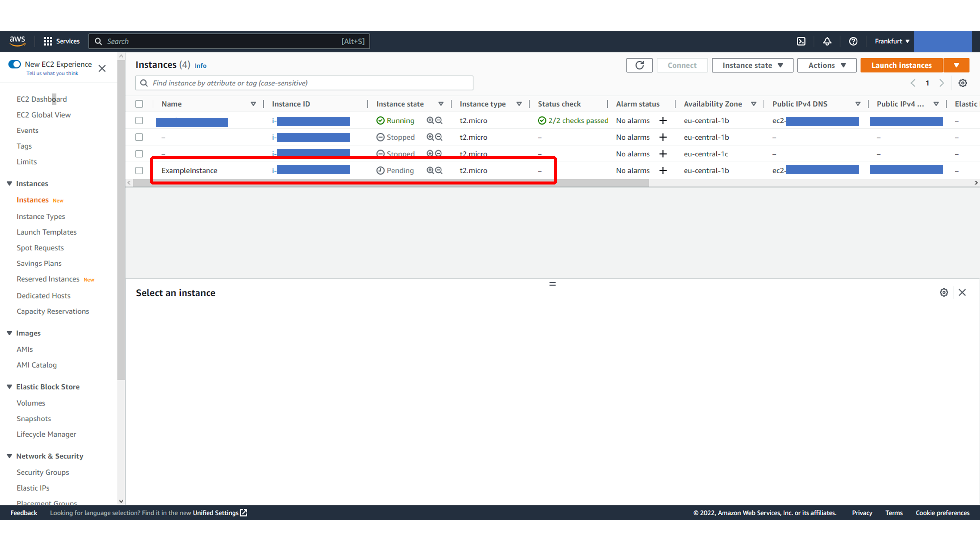Open Lifecycle Manager

click(46, 434)
